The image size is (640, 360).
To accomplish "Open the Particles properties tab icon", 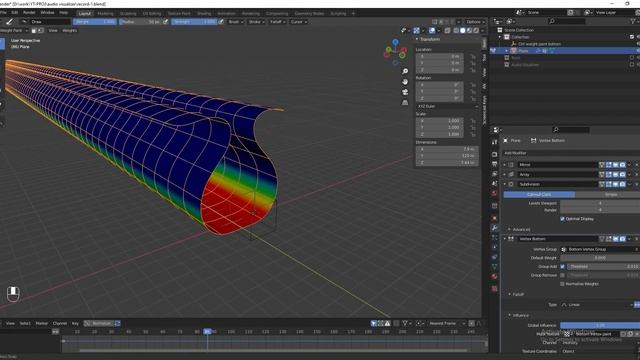I will tap(494, 237).
